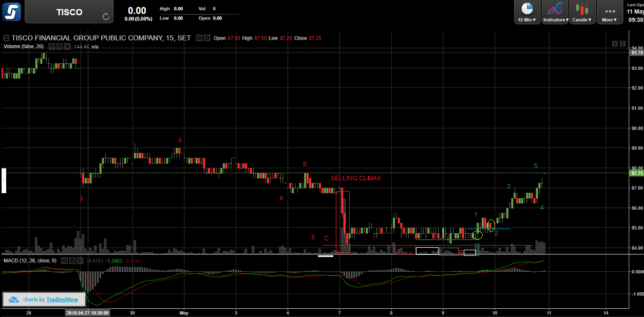Click date 7 on time axis
The height and width of the screenshot is (317, 644).
tap(340, 312)
